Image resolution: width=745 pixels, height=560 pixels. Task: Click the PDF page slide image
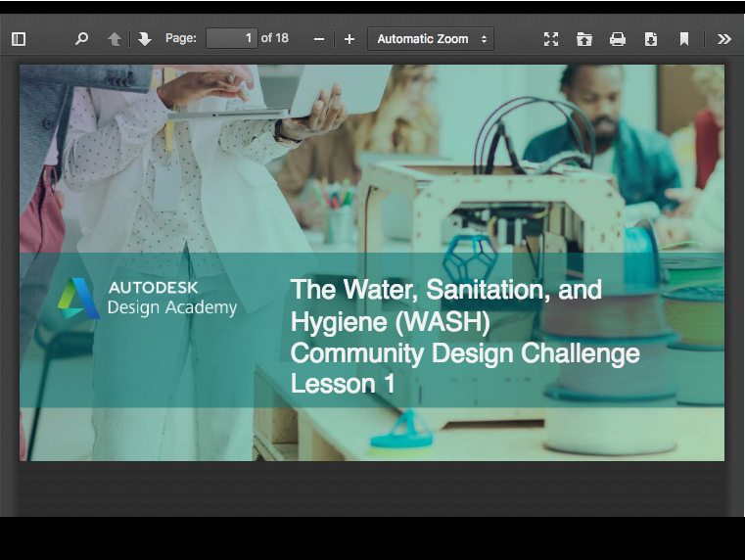(372, 262)
